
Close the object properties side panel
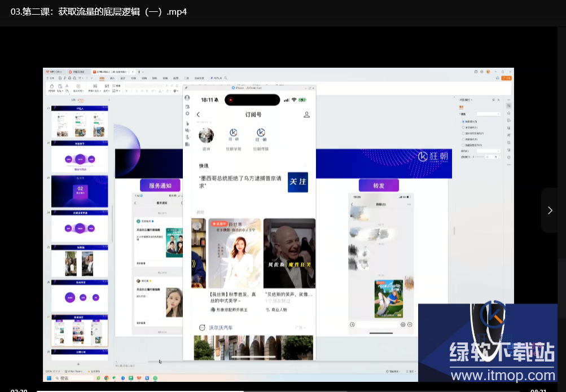(499, 99)
